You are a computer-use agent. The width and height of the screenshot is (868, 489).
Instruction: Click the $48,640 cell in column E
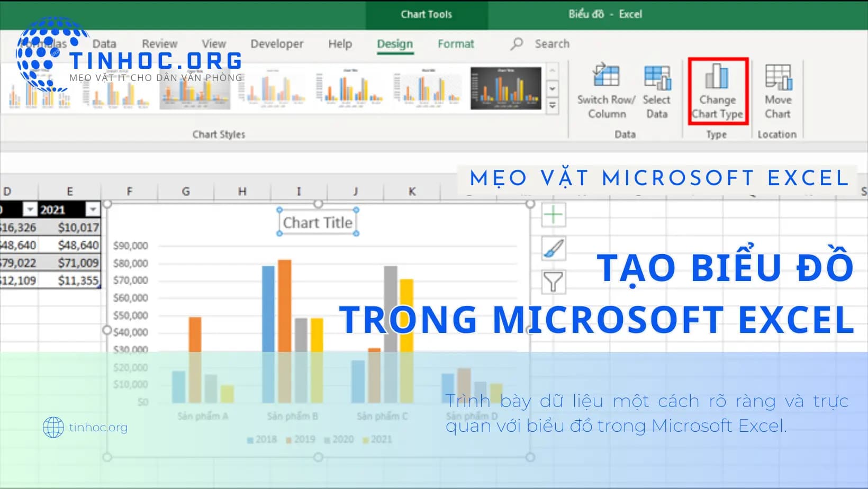(x=69, y=245)
